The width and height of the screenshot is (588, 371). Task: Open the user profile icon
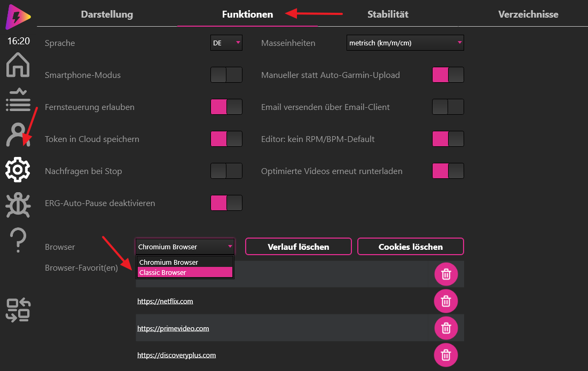[x=18, y=135]
